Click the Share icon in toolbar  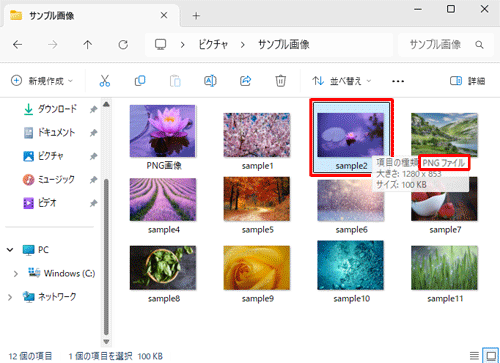pyautogui.click(x=246, y=81)
